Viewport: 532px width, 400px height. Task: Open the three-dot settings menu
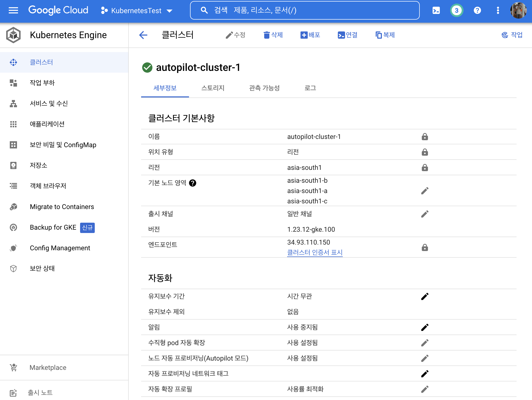[498, 11]
